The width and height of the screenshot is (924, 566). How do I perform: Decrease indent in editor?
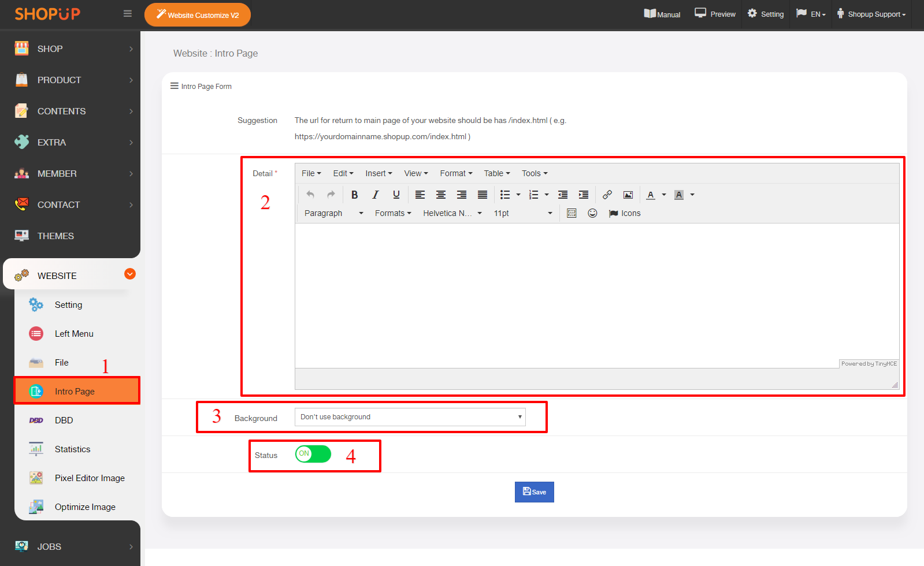[563, 195]
